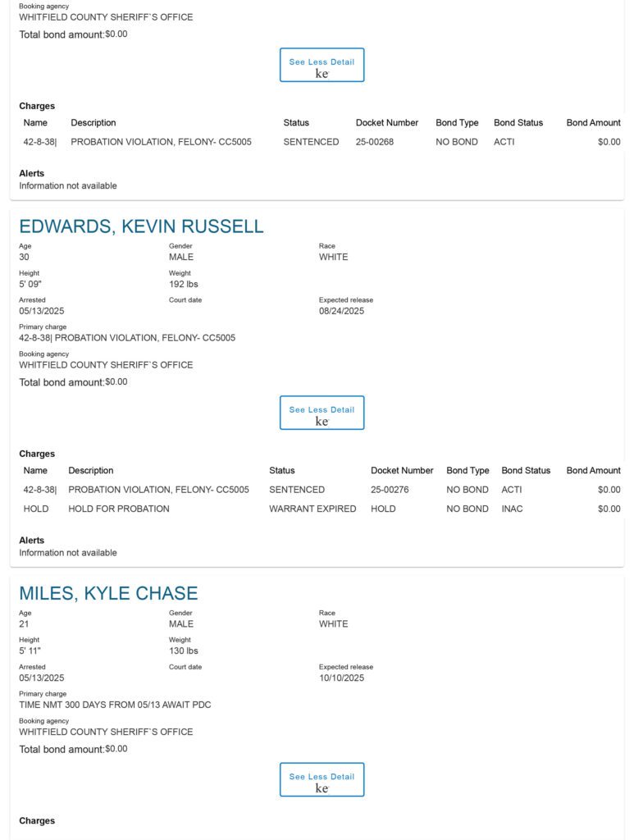634x840 pixels.
Task: Click the Bond Amount header in Edwards charges table
Action: 593,470
